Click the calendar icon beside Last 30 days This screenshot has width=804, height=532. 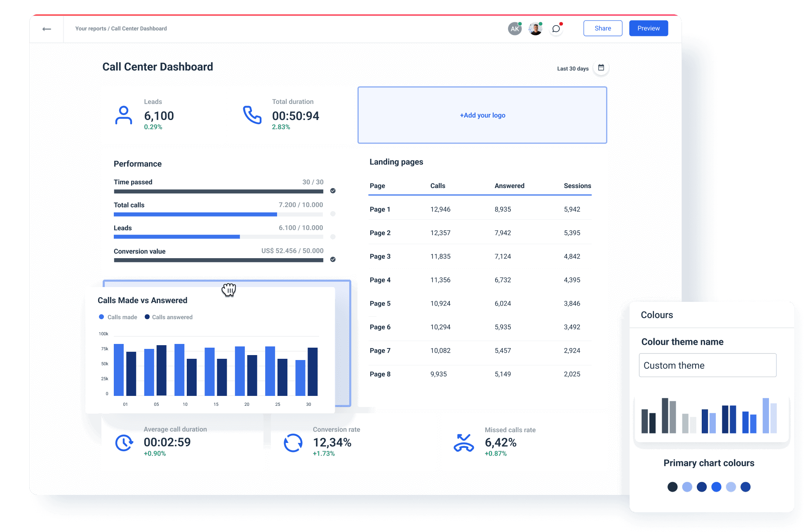pos(601,68)
